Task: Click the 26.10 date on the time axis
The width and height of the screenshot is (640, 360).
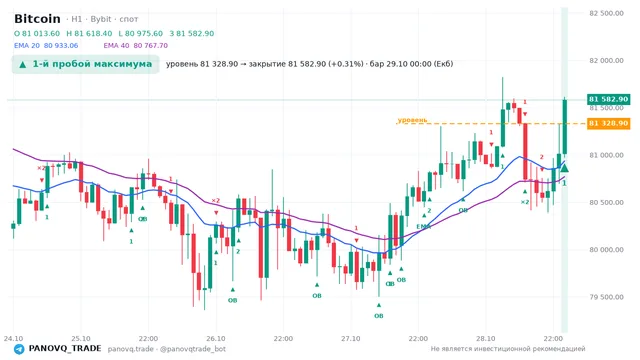Action: tap(216, 338)
